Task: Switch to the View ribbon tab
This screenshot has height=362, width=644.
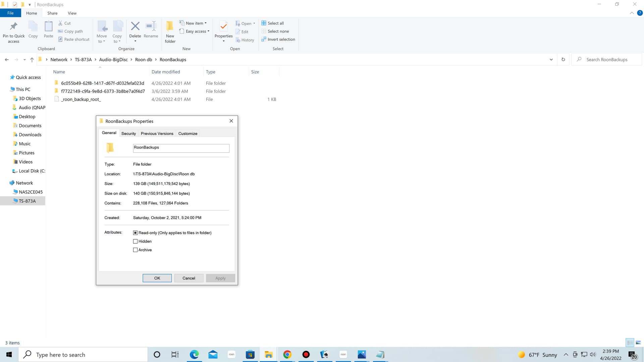Action: tap(72, 13)
